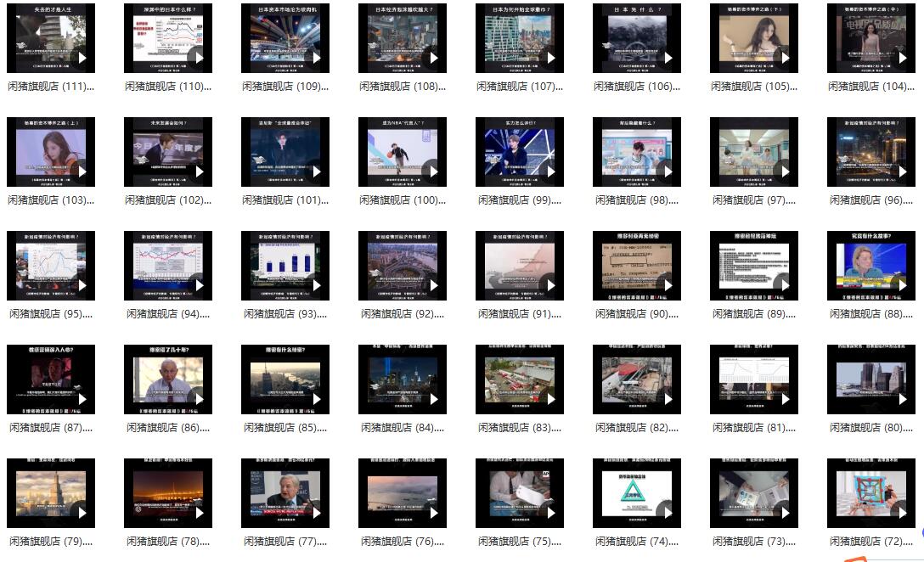Click play overlay on 闲猪旗舰店 (108) thumbnail
This screenshot has width=924, height=562.
pyautogui.click(x=432, y=58)
